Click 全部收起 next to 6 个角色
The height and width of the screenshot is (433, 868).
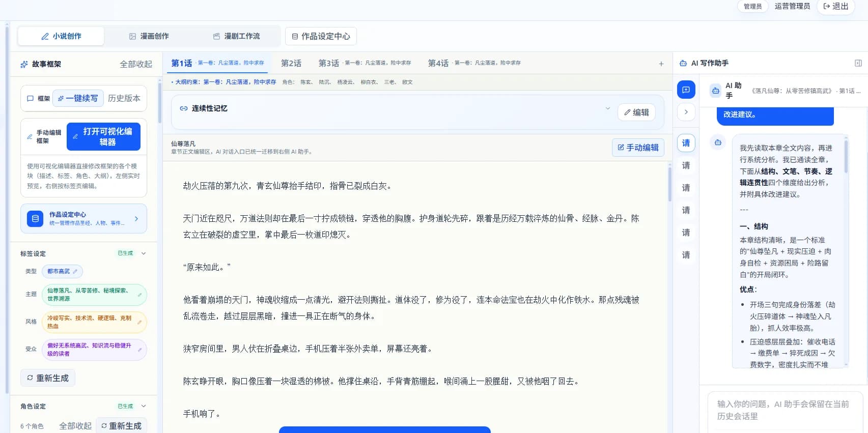click(75, 426)
